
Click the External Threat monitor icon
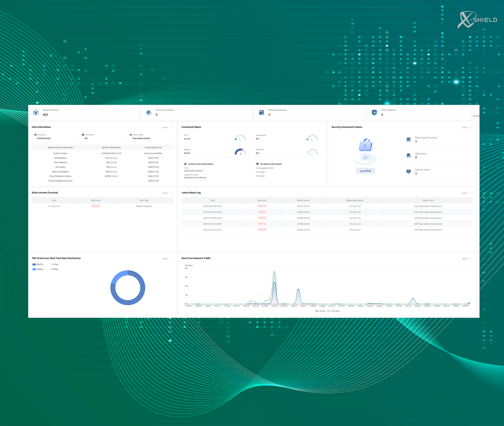(408, 172)
